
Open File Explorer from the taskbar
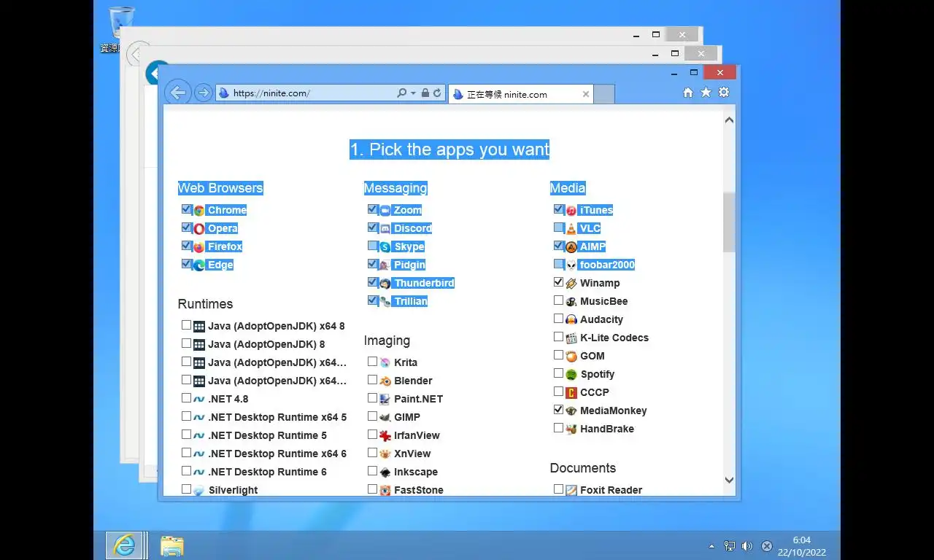[x=172, y=545]
